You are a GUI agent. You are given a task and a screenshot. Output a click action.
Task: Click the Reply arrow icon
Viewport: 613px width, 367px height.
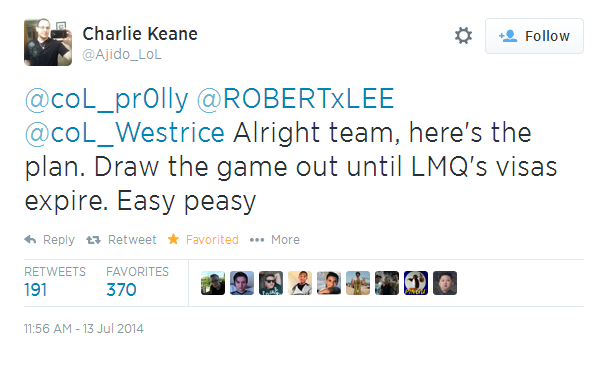pyautogui.click(x=30, y=240)
